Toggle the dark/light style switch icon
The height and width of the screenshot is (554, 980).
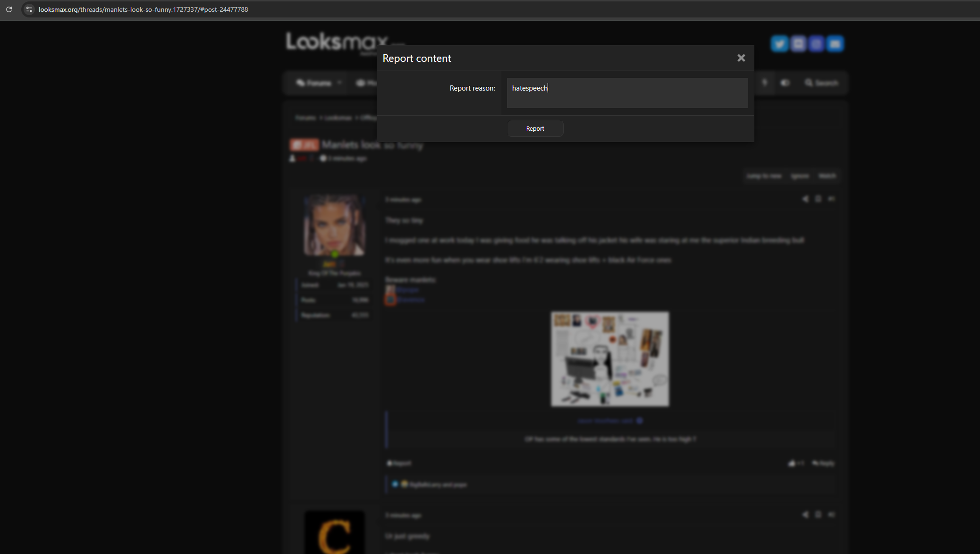(x=785, y=83)
